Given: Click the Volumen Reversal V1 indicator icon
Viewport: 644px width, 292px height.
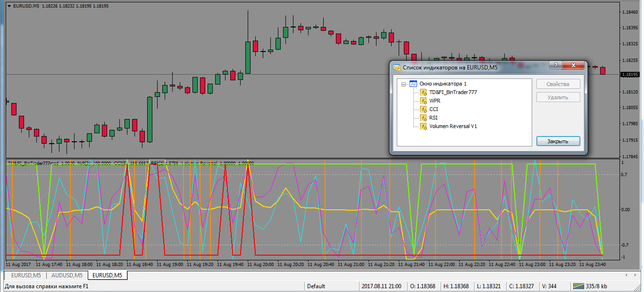Looking at the screenshot, I should (423, 127).
